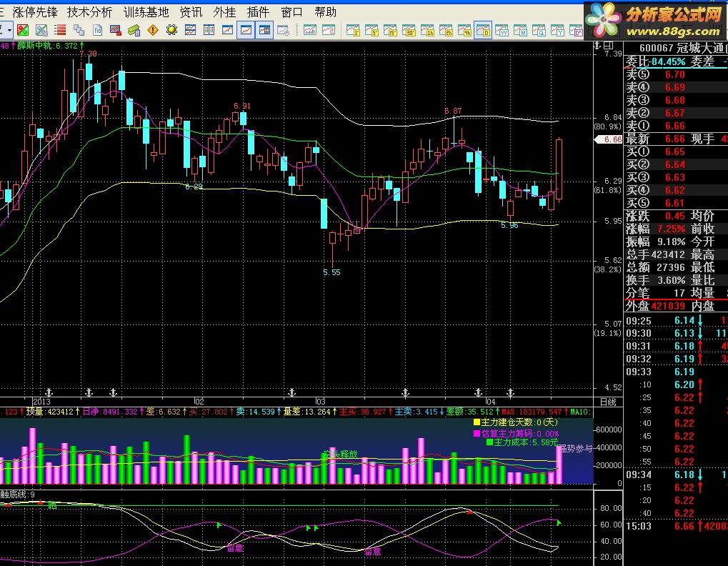
Task: Open the 窗口 menu
Action: click(291, 12)
